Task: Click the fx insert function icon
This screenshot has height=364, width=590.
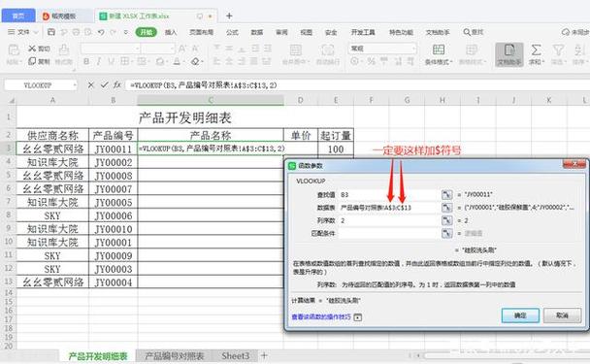Action: (117, 85)
